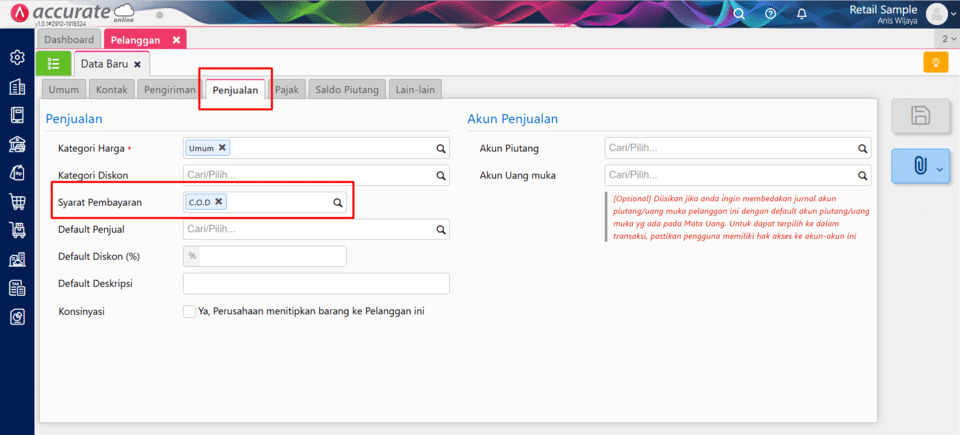The height and width of the screenshot is (435, 960).
Task: Switch to the Kontak tab
Action: click(111, 89)
